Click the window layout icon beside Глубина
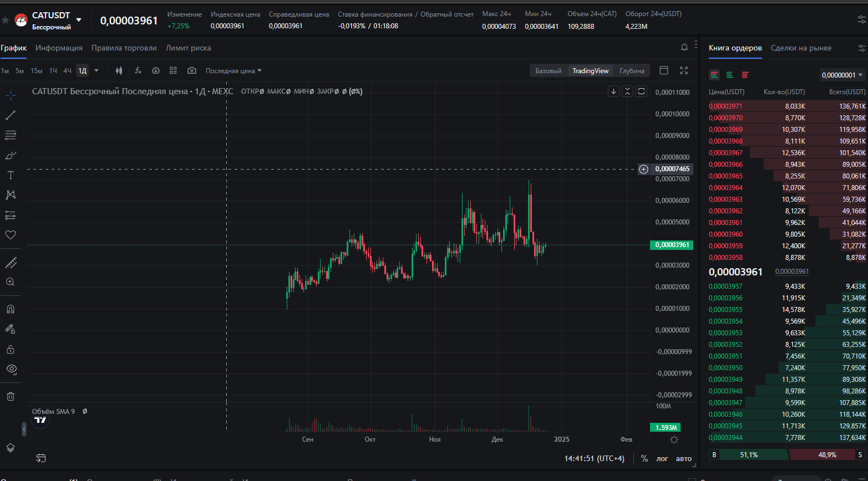Viewport: 868px width, 481px height. click(x=664, y=70)
